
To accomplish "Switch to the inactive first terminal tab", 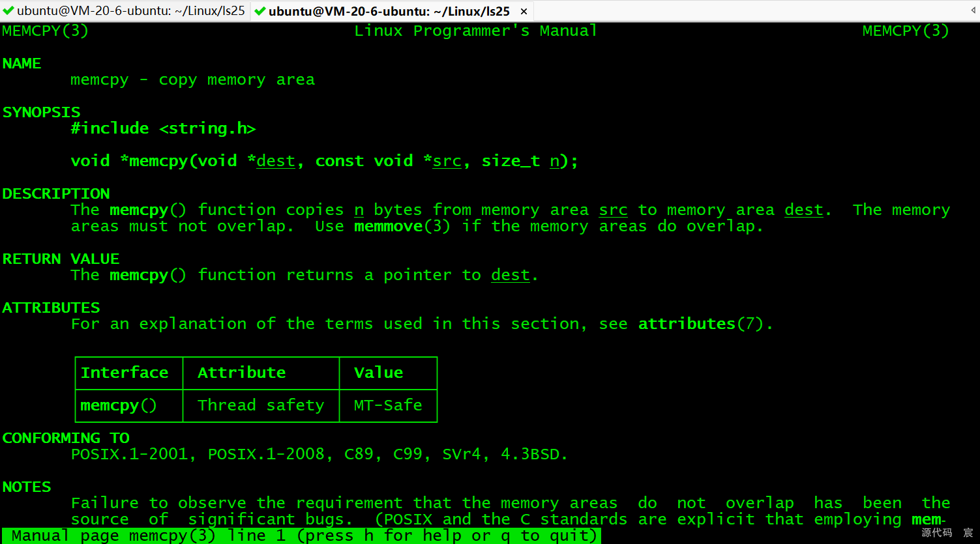I will [x=125, y=11].
